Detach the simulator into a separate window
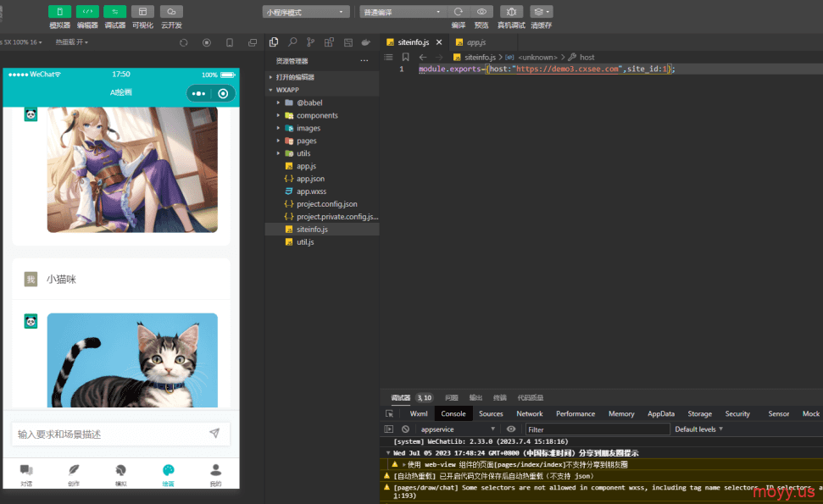Image resolution: width=823 pixels, height=504 pixels. 253,42
